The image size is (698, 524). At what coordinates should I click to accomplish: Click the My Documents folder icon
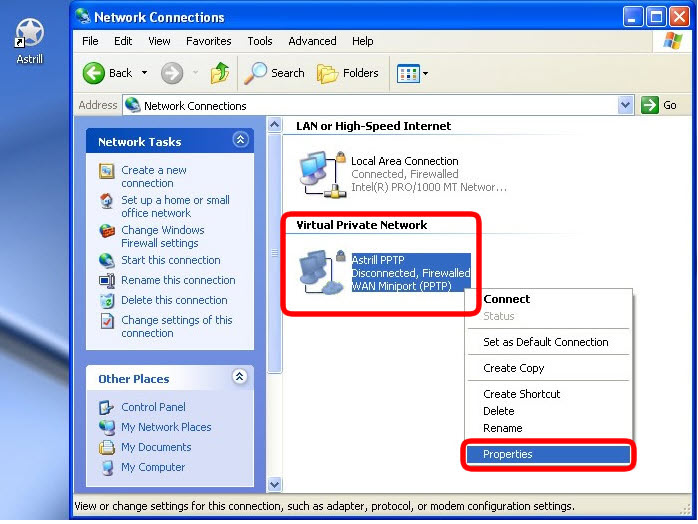point(107,447)
